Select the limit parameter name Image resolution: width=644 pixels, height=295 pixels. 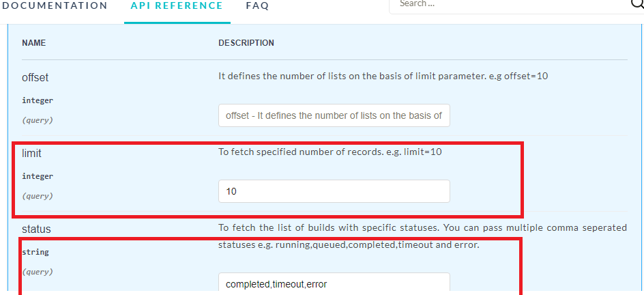pyautogui.click(x=31, y=154)
